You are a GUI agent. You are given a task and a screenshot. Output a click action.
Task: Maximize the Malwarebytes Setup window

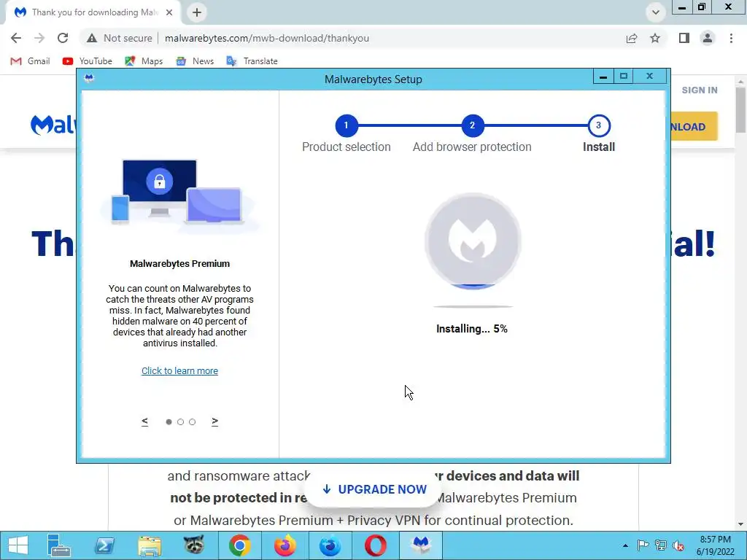pos(624,76)
